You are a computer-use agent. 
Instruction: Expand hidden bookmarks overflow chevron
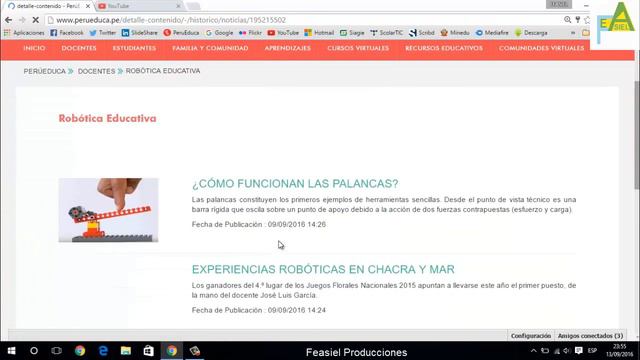(x=573, y=33)
